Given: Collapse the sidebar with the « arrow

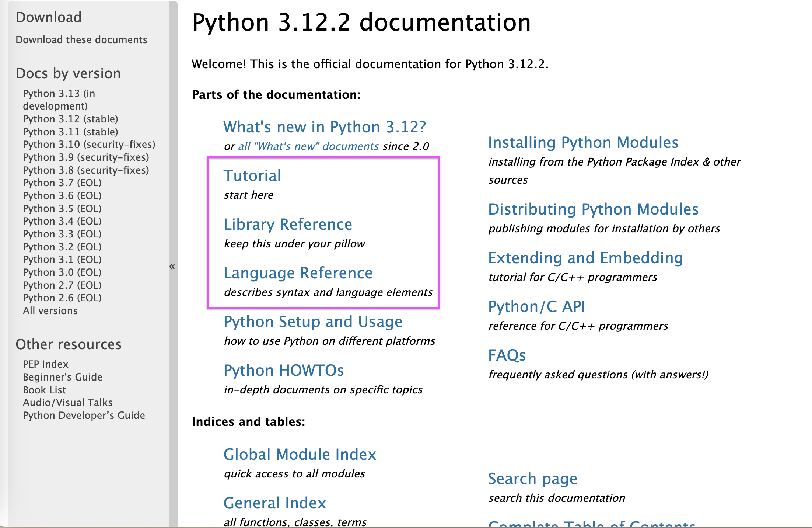Looking at the screenshot, I should point(172,267).
